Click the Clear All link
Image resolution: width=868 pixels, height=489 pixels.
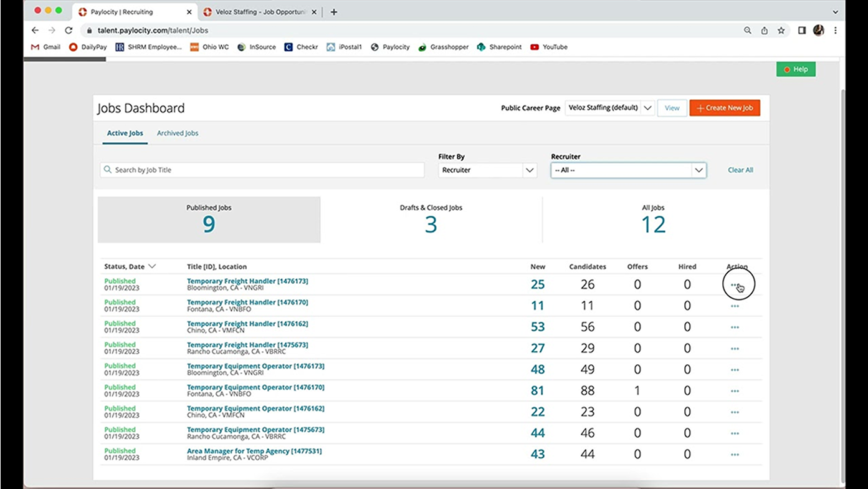click(x=740, y=170)
